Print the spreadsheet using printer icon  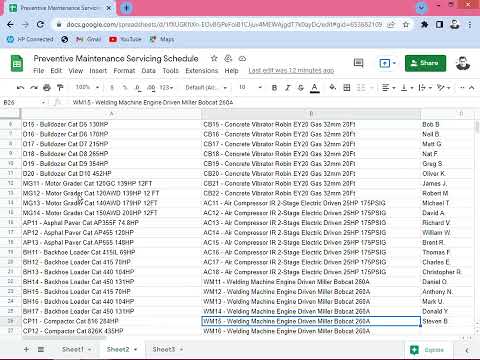click(x=47, y=88)
